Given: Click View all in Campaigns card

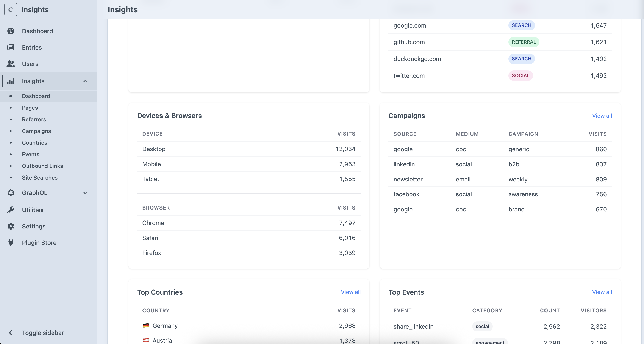Looking at the screenshot, I should click(x=602, y=116).
